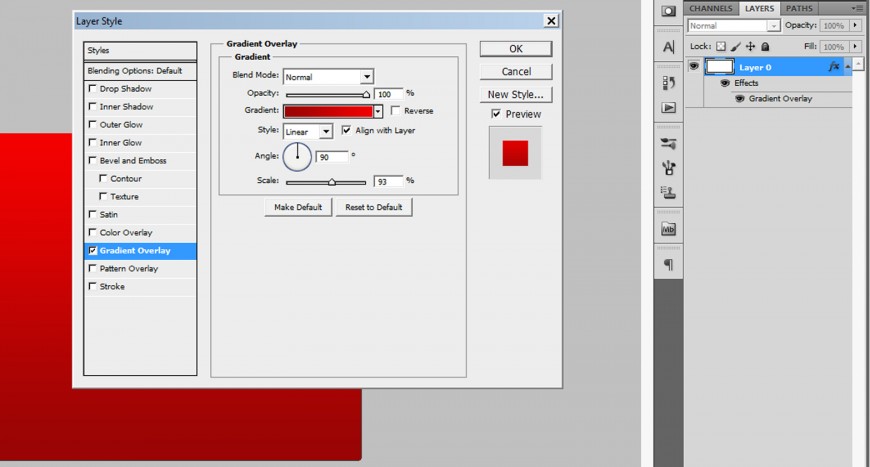This screenshot has height=467, width=870.
Task: Collapse Layer 0 effects arrow
Action: 847,67
